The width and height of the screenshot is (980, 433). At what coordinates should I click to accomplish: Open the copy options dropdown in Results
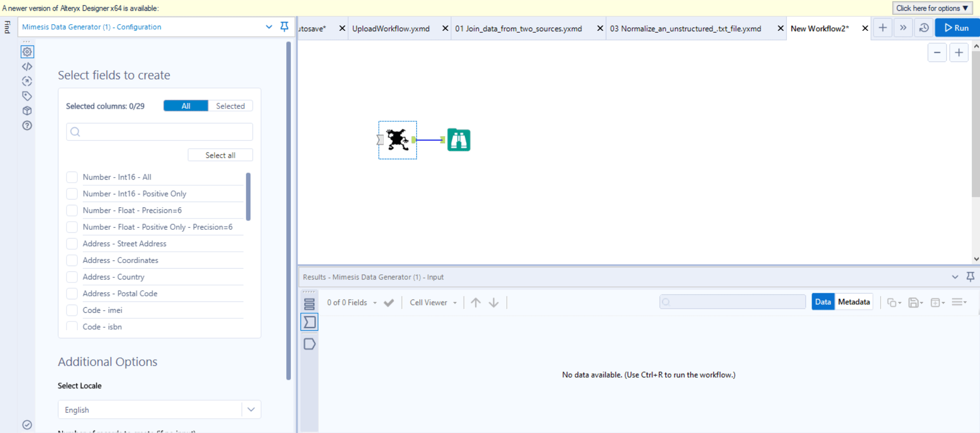coord(894,302)
